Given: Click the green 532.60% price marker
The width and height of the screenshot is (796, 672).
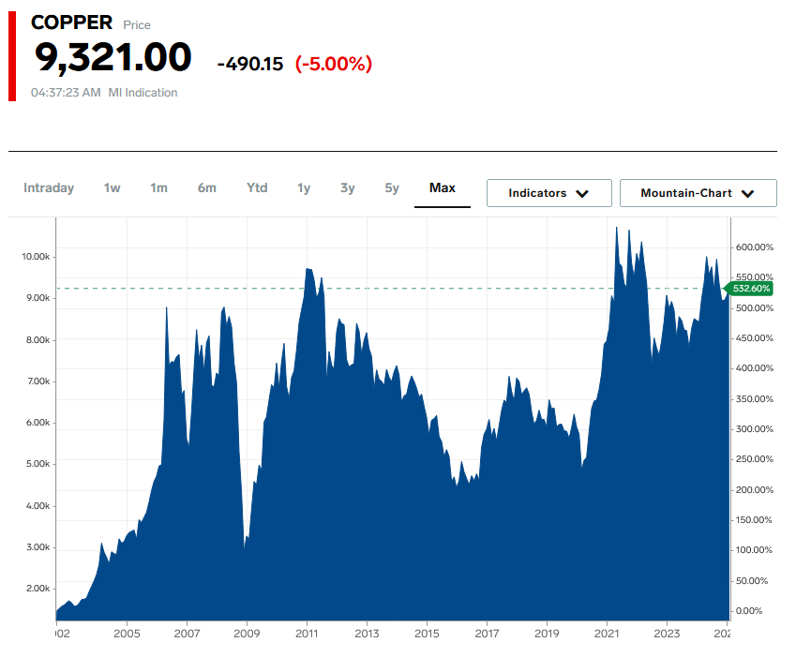Looking at the screenshot, I should 751,289.
